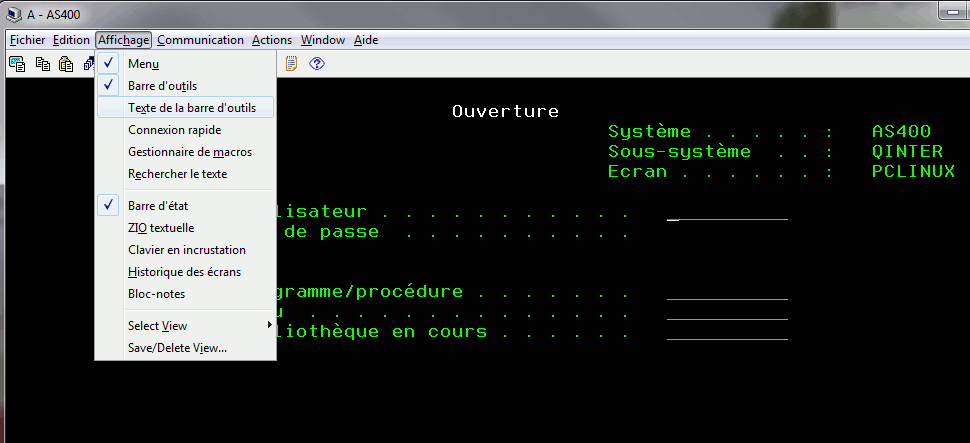This screenshot has height=443, width=970.
Task: Click the print screen toolbar icon
Action: 17,64
